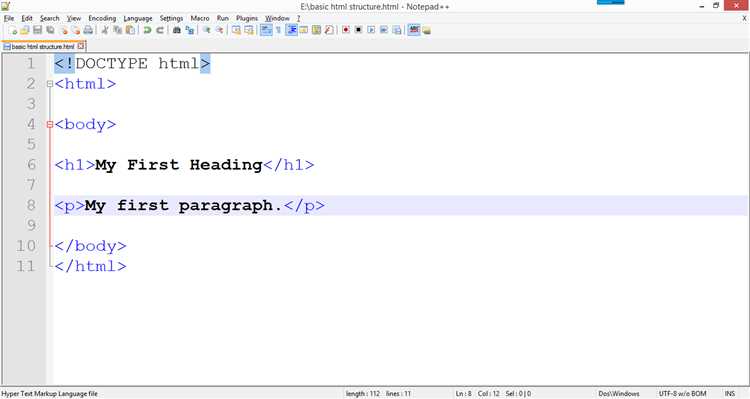The image size is (750, 399).
Task: Toggle the ABC spell-check toolbar icon
Action: pos(414,30)
